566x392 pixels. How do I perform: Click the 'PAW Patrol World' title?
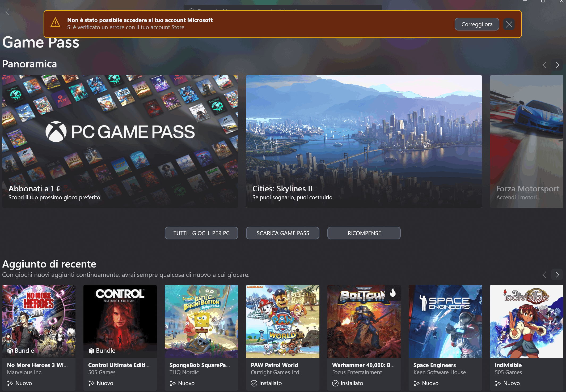[x=274, y=365]
